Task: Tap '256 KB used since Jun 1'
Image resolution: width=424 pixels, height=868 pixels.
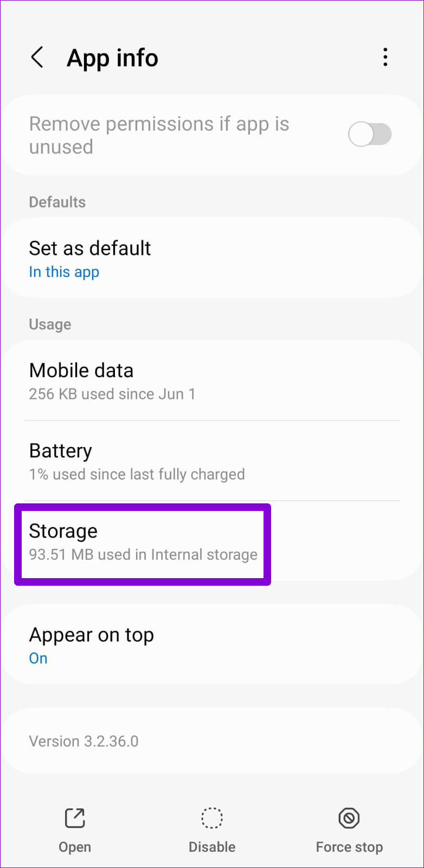Action: (x=112, y=394)
